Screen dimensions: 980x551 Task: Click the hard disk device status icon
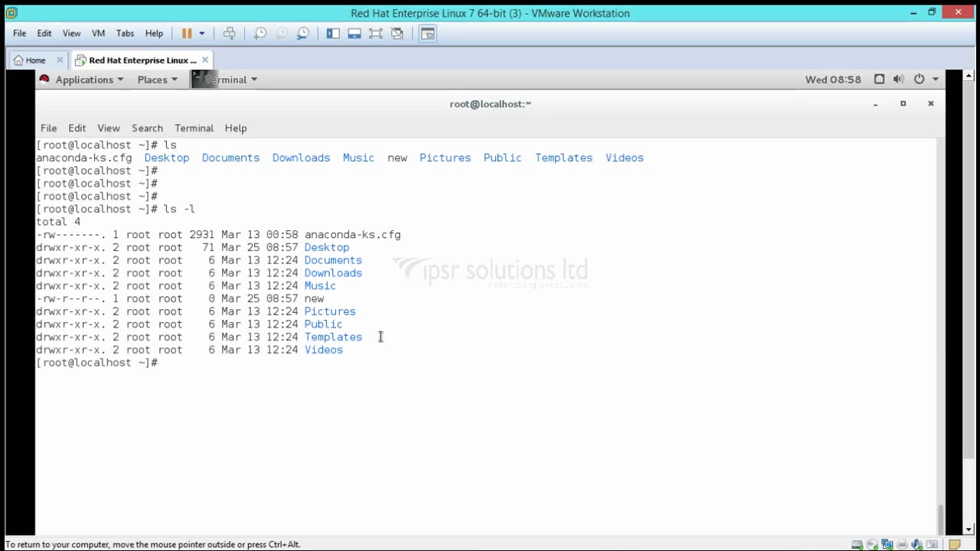click(x=857, y=544)
